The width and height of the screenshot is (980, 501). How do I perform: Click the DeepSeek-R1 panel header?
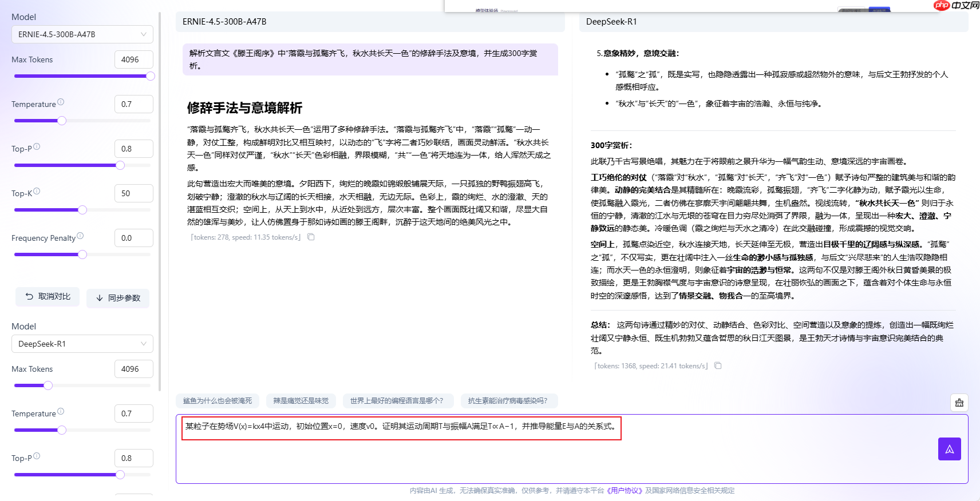point(774,22)
